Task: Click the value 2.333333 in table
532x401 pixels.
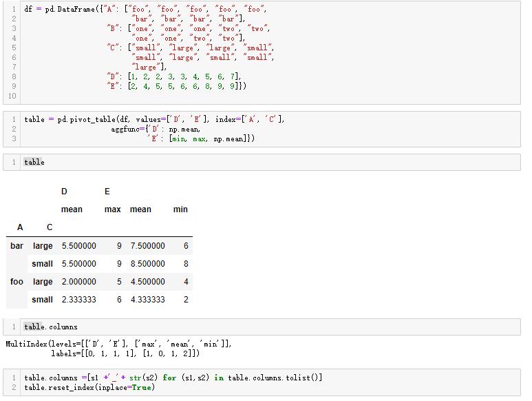Action: [78, 300]
